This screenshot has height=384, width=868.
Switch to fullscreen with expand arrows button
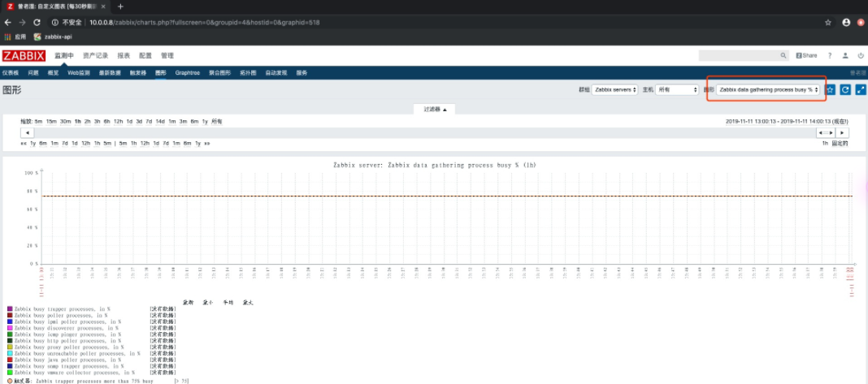[x=861, y=89]
